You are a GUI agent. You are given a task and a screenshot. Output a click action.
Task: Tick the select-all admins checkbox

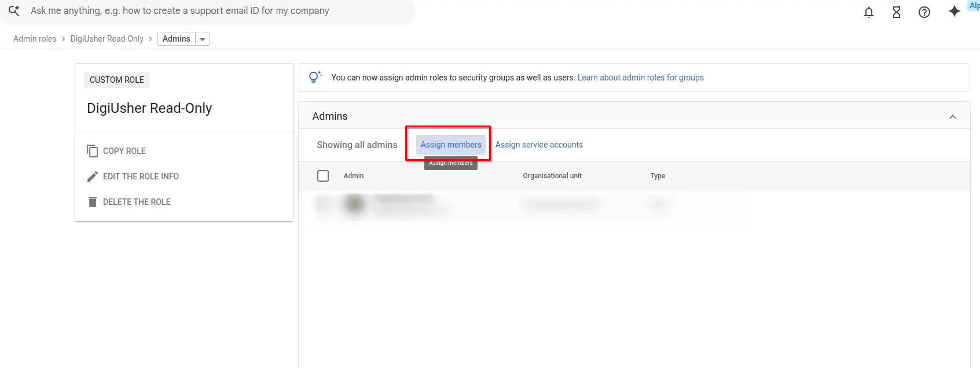(x=323, y=176)
